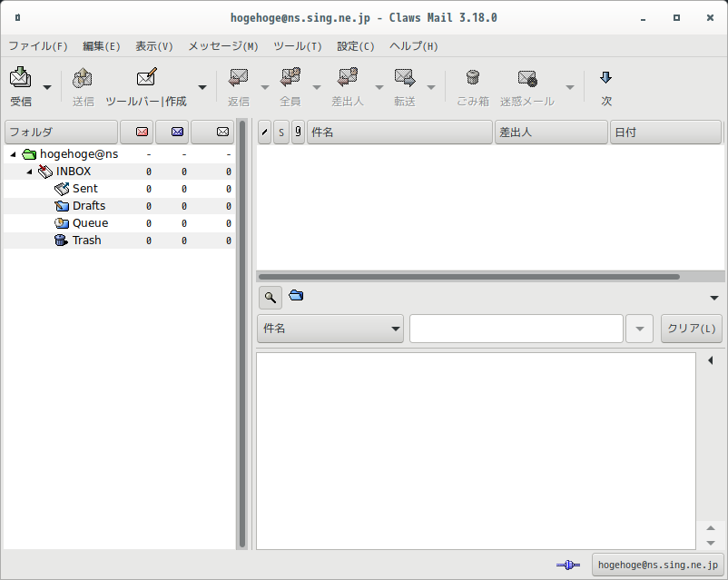Open the receive (受信) dropdown arrow
The height and width of the screenshot is (580, 728).
click(47, 87)
